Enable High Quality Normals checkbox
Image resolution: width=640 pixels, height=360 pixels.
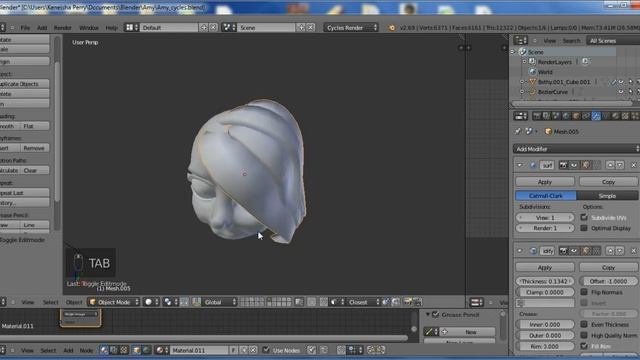(x=584, y=335)
